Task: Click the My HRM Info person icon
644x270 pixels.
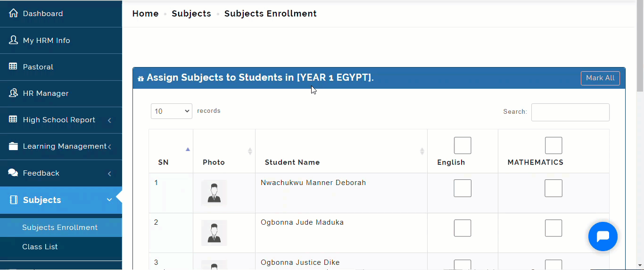Action: click(13, 40)
